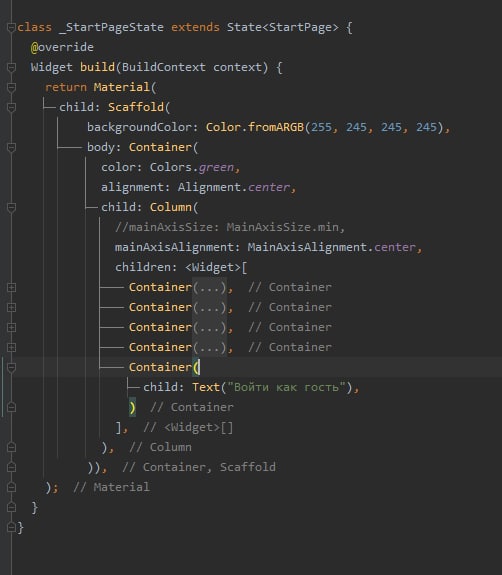The image size is (502, 575).
Task: Click the 'Text' widget name
Action: 206,387
